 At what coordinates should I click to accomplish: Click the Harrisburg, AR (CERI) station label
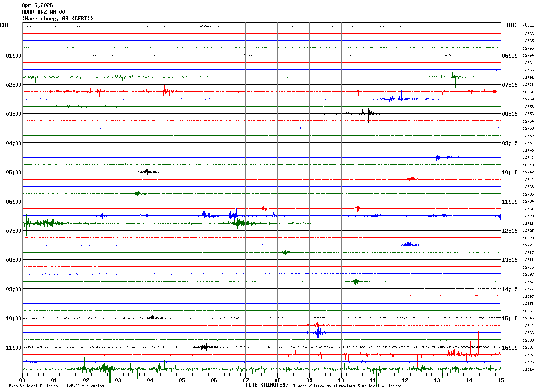pos(58,19)
